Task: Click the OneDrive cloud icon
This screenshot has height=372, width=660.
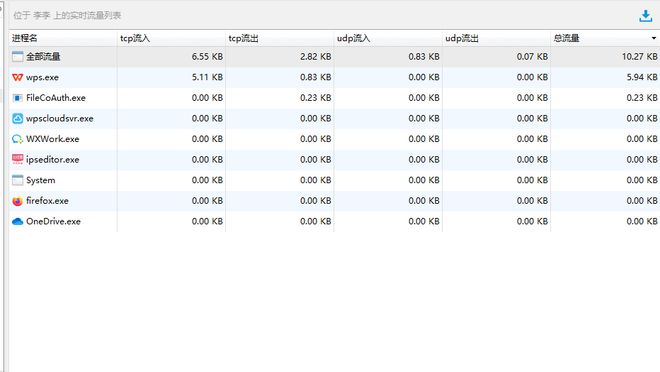Action: [x=18, y=221]
